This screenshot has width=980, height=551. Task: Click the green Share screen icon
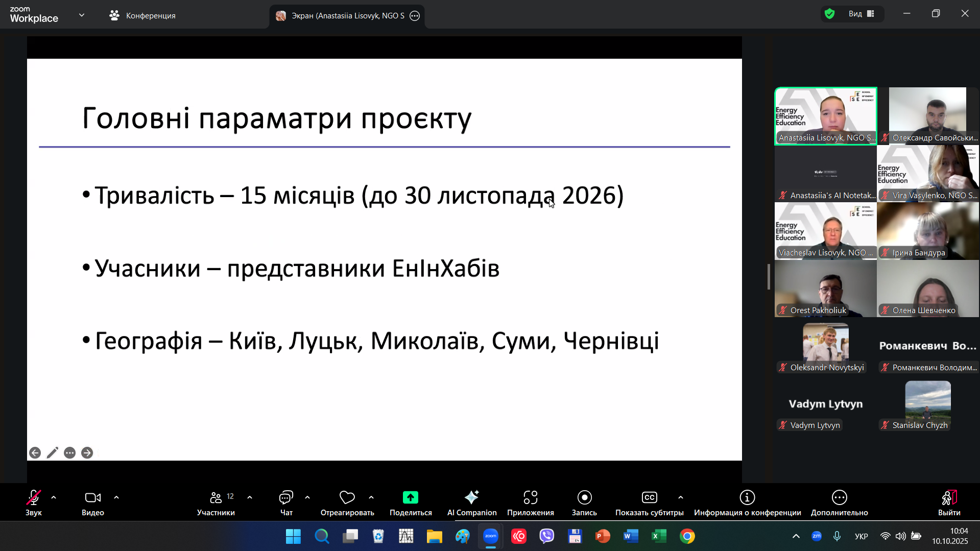coord(410,497)
